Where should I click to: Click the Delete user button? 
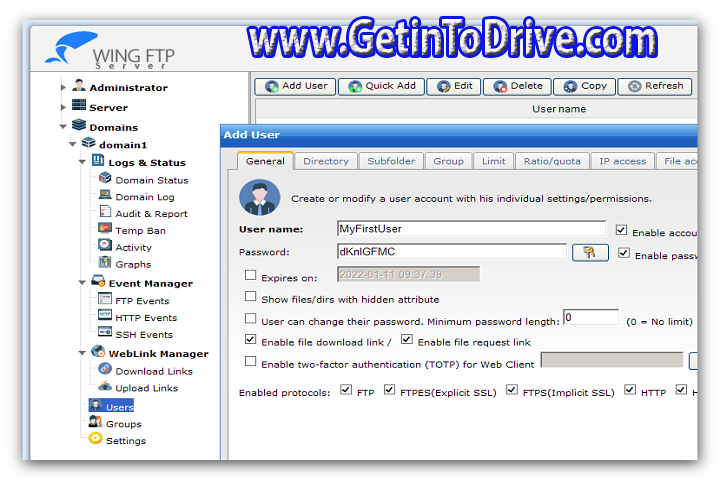pos(518,86)
